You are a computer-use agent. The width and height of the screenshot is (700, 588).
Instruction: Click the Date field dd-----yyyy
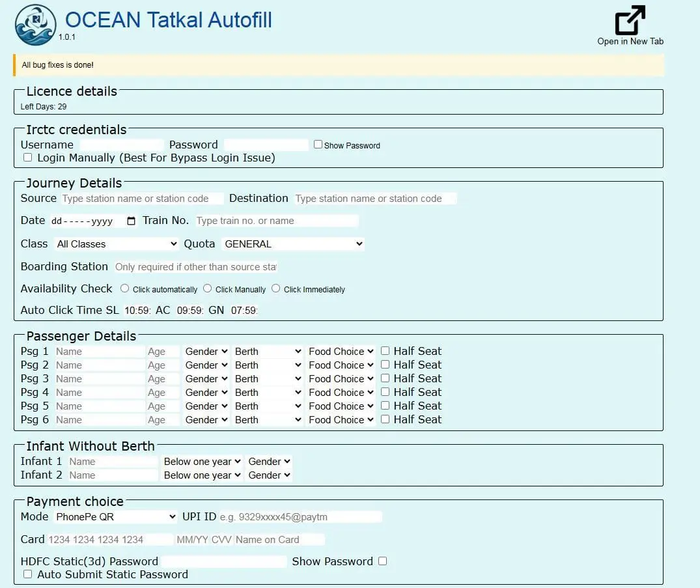coord(93,221)
